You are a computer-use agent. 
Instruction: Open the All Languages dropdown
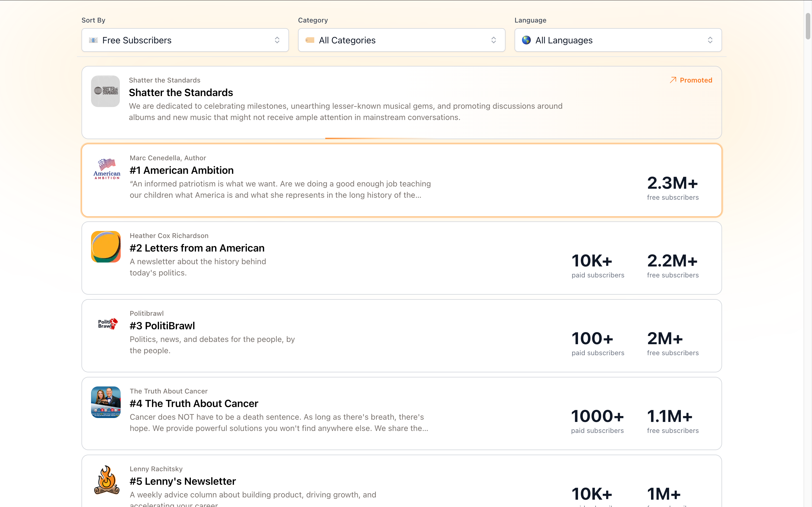coord(618,40)
